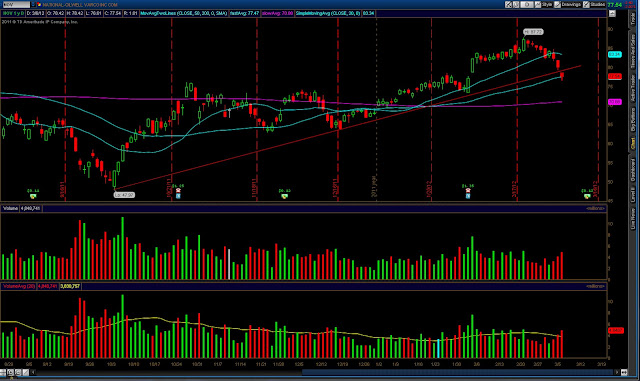Click the chart icon beside Style

point(538,4)
